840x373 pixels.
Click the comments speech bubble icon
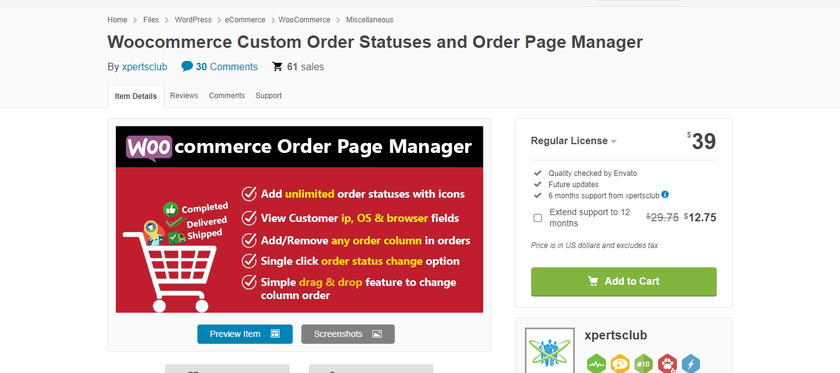[187, 66]
